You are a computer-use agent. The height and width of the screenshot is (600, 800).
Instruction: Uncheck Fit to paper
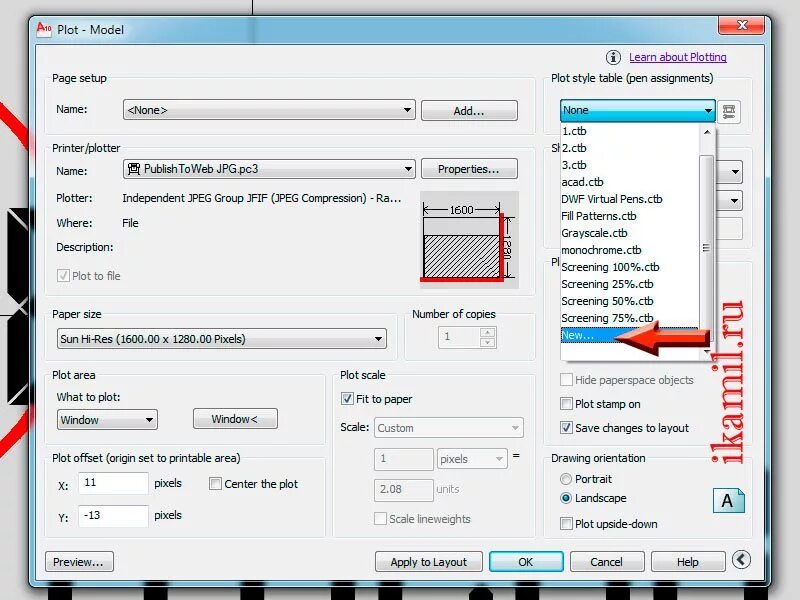pyautogui.click(x=347, y=398)
